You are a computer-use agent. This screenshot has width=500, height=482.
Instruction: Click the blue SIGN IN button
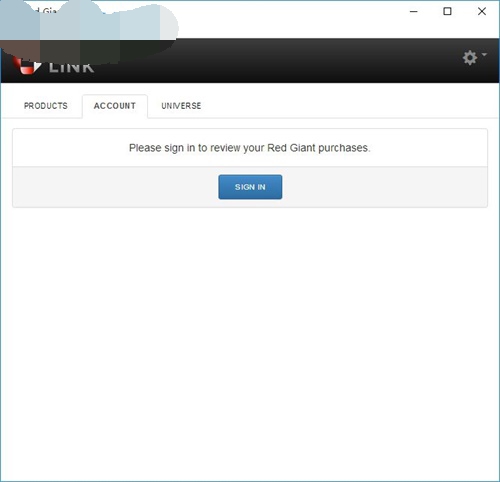click(x=250, y=187)
